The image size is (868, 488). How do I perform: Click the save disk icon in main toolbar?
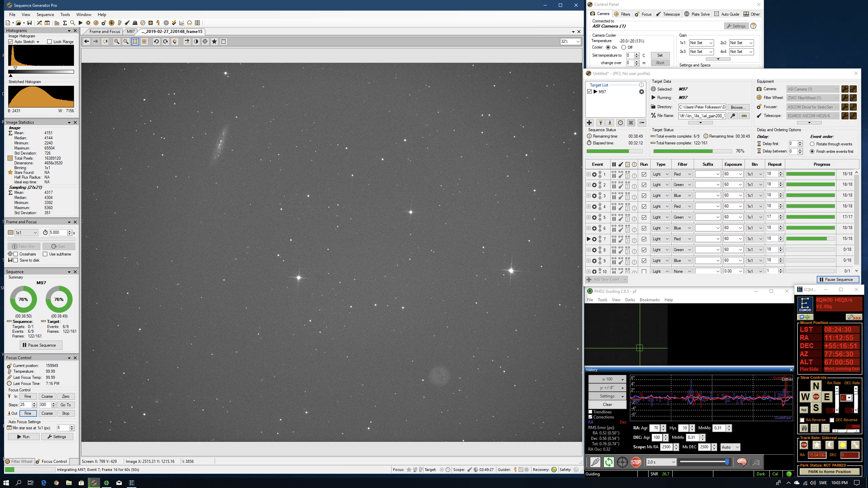[x=30, y=23]
